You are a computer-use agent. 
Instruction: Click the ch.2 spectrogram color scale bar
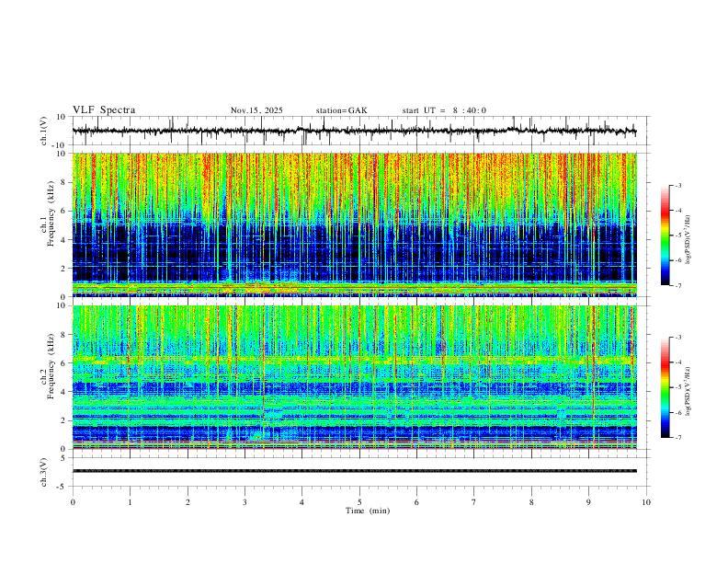pyautogui.click(x=665, y=387)
